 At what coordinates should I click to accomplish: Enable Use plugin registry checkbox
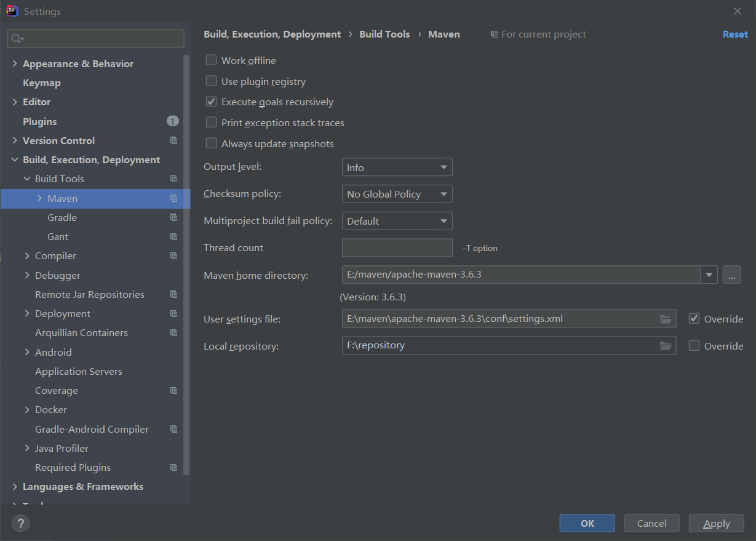[211, 81]
